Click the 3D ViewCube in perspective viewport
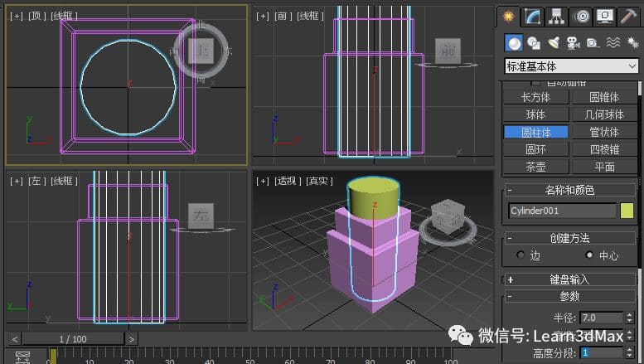 click(x=448, y=216)
